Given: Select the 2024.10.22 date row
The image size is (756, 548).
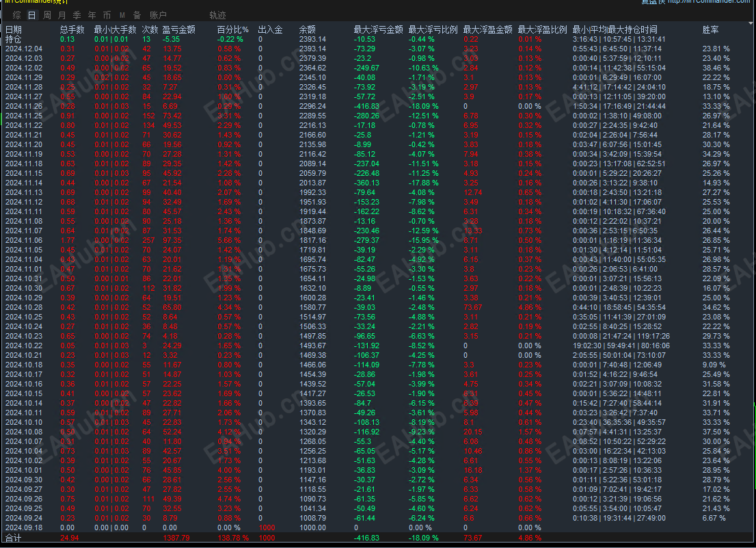Looking at the screenshot, I should tap(24, 346).
